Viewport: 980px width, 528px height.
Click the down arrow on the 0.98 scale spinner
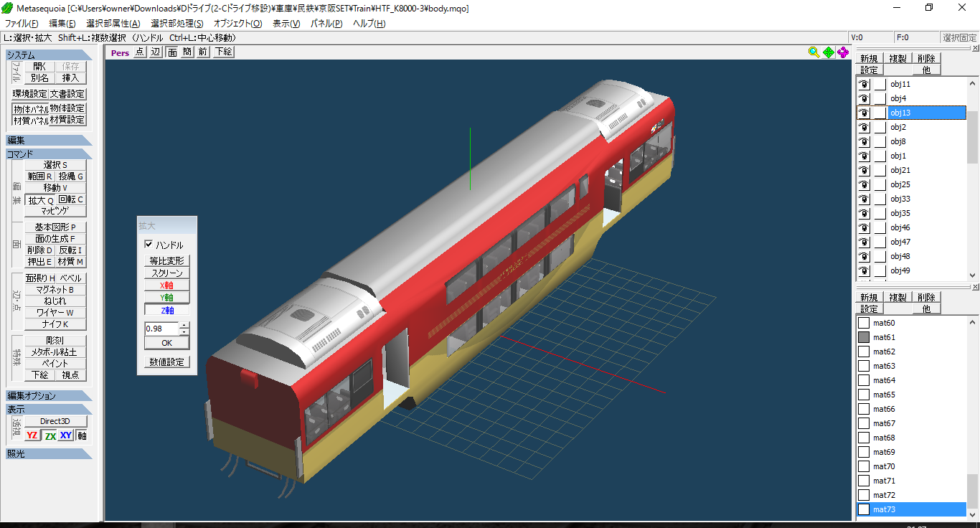tap(184, 331)
